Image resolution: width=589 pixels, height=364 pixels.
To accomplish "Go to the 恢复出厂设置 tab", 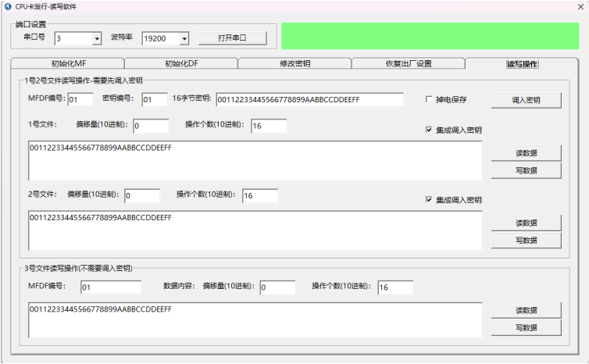I will [x=407, y=64].
